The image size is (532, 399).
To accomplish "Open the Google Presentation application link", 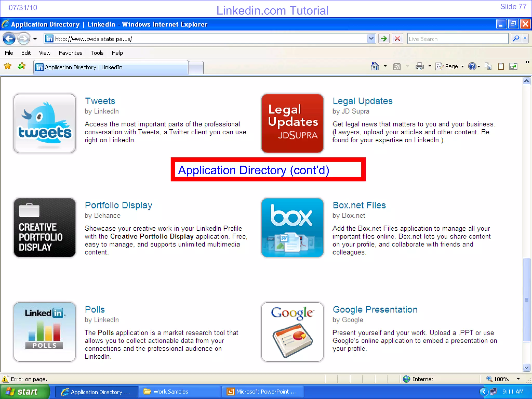I will click(375, 310).
